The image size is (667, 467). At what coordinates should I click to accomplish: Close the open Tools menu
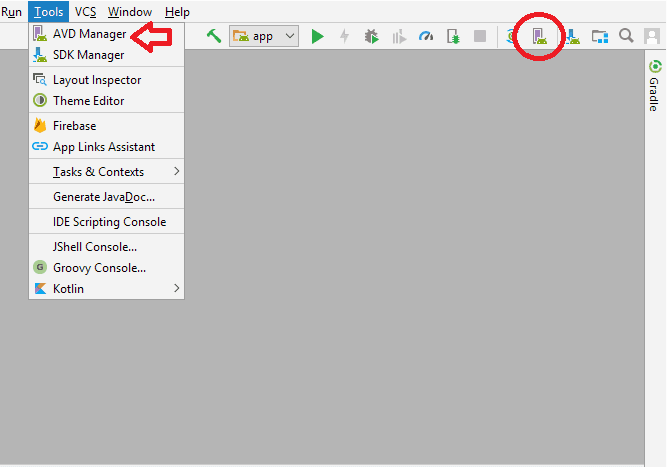click(48, 12)
